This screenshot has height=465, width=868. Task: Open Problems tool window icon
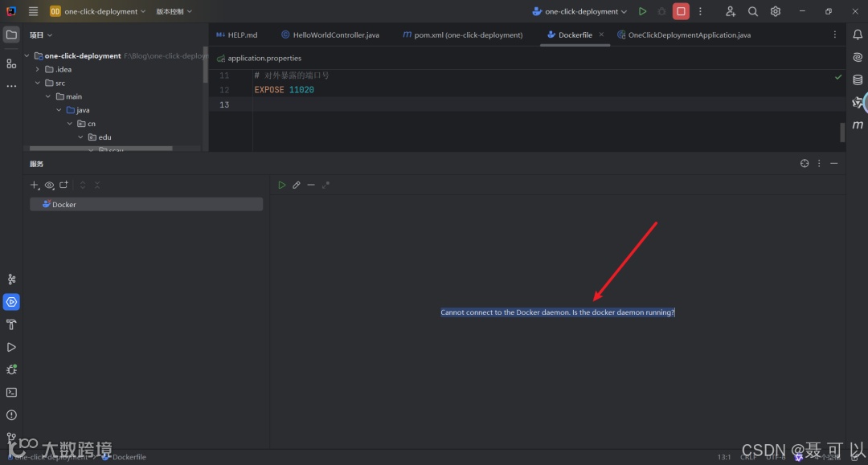(11, 415)
